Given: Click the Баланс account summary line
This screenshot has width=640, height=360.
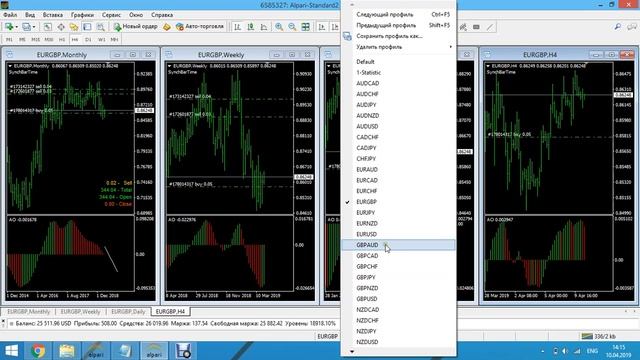Looking at the screenshot, I should (176, 323).
